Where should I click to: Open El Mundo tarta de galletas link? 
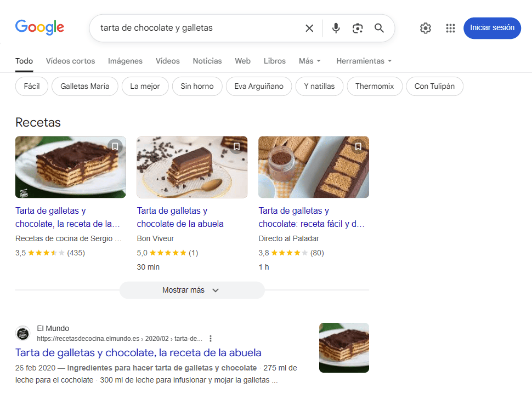click(138, 352)
